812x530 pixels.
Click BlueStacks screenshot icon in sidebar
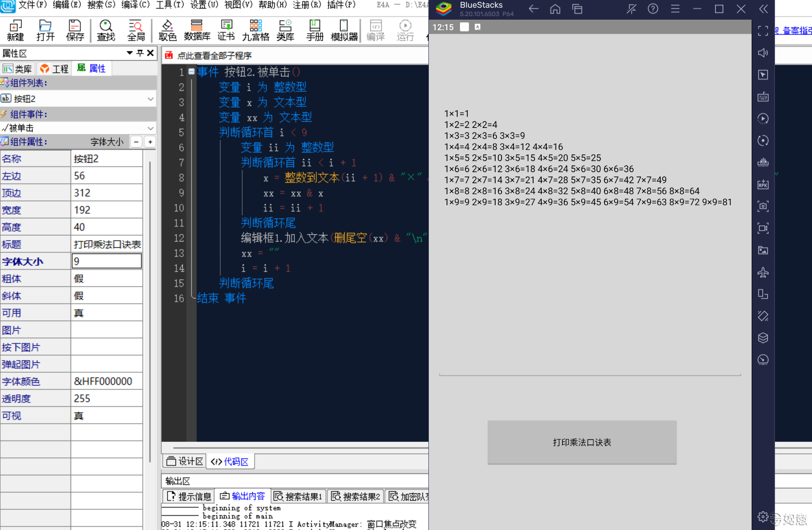coord(763,206)
